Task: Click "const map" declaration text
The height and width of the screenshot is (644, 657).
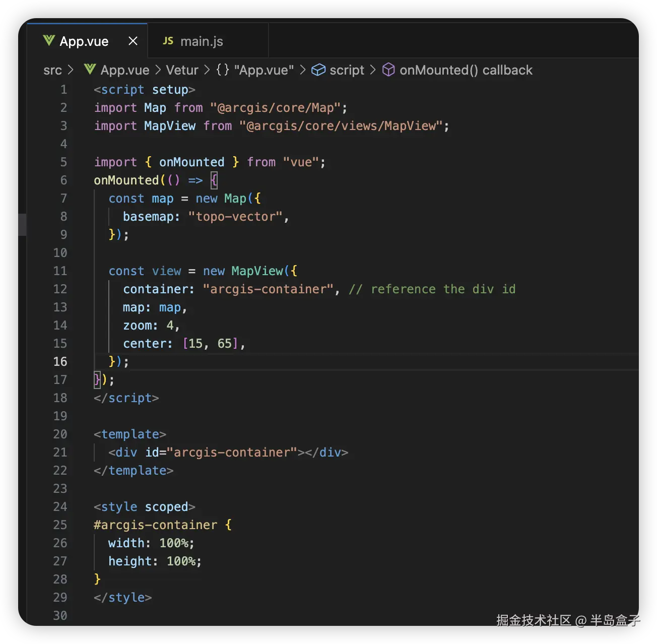Action: 141,199
